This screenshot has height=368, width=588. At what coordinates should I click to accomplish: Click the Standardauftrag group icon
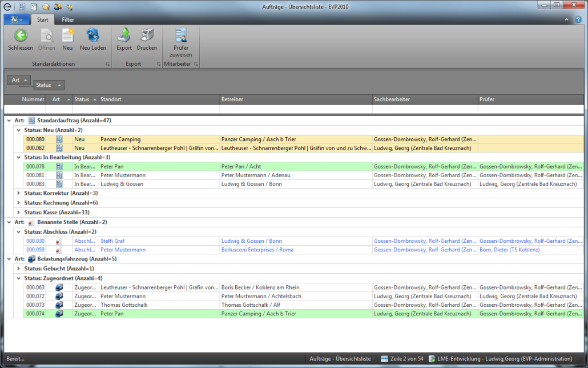tap(31, 121)
